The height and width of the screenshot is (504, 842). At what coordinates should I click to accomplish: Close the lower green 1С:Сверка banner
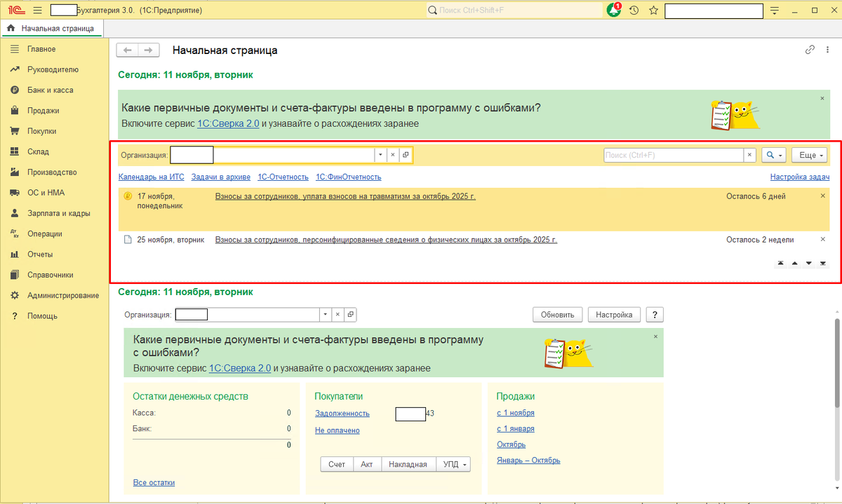(656, 336)
